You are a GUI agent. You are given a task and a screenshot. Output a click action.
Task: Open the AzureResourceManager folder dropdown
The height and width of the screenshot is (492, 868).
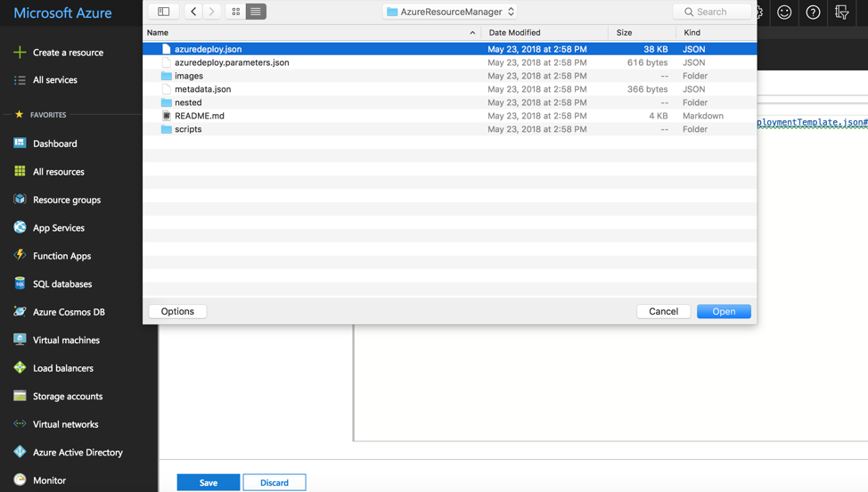click(x=450, y=12)
